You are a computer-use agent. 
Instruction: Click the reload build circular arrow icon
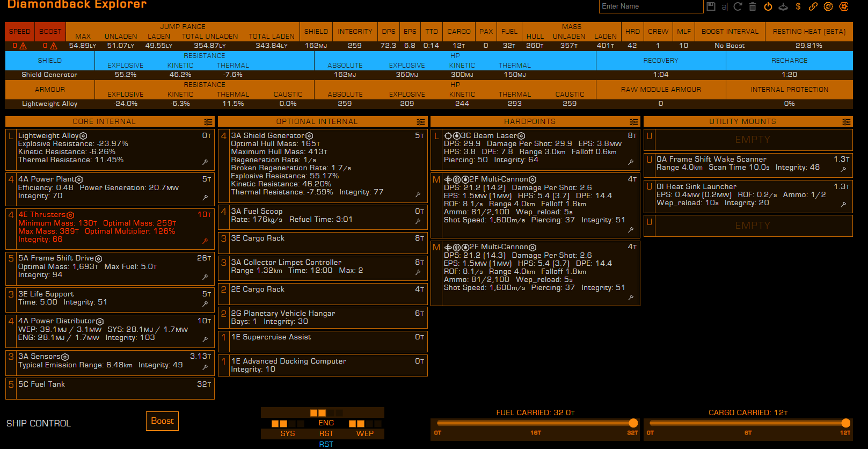tap(738, 6)
